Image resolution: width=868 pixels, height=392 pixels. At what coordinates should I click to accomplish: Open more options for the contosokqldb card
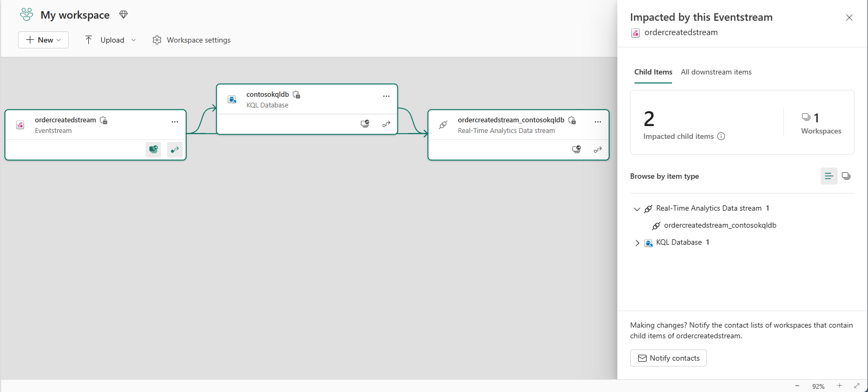coord(386,96)
